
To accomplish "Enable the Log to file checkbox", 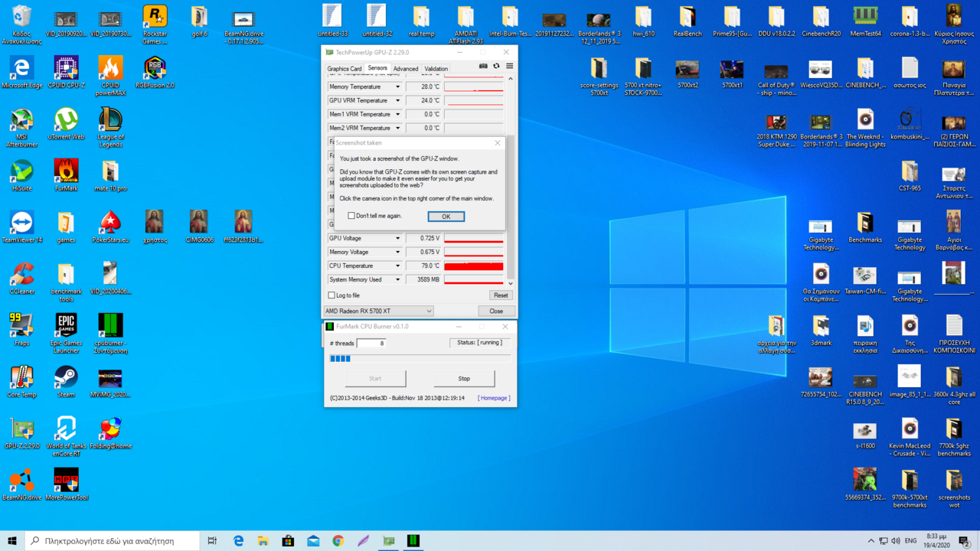I will [x=332, y=295].
